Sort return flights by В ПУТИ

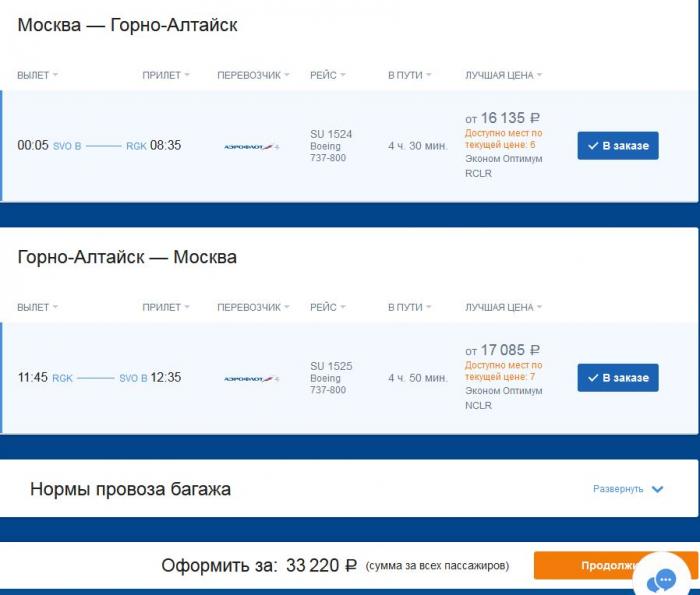[x=409, y=307]
